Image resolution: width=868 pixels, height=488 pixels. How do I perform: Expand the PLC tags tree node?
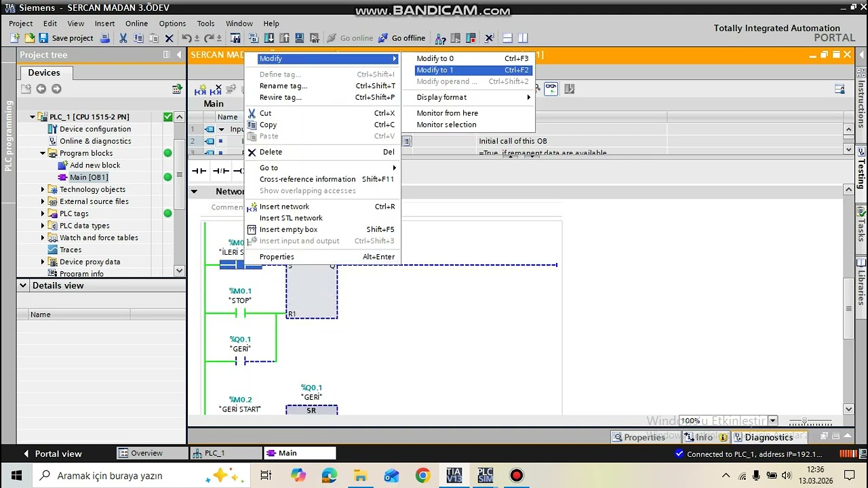pyautogui.click(x=43, y=213)
